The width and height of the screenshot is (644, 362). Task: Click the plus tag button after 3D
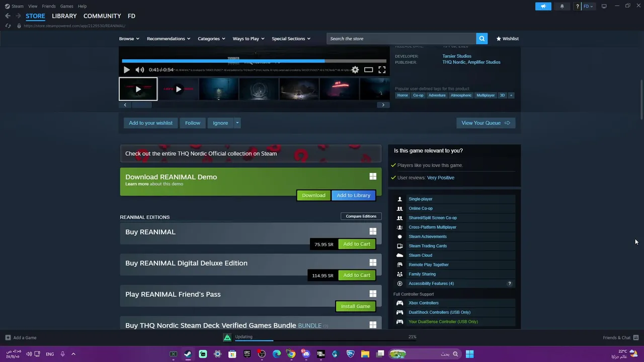click(511, 95)
